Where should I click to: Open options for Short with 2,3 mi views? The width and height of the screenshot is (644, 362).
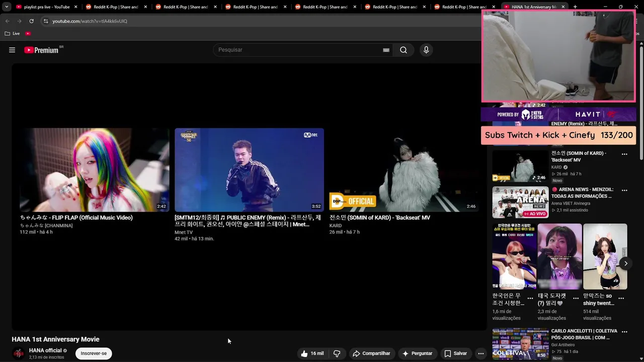pyautogui.click(x=576, y=298)
